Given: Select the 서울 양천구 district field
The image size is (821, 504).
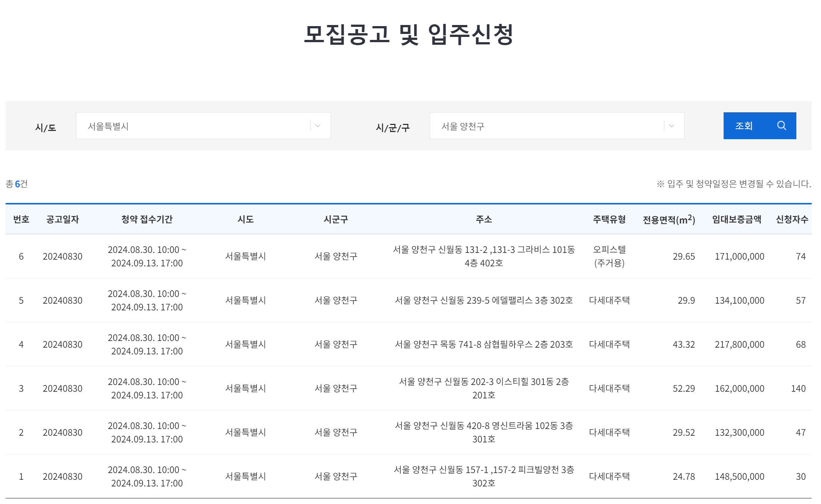Looking at the screenshot, I should (556, 126).
